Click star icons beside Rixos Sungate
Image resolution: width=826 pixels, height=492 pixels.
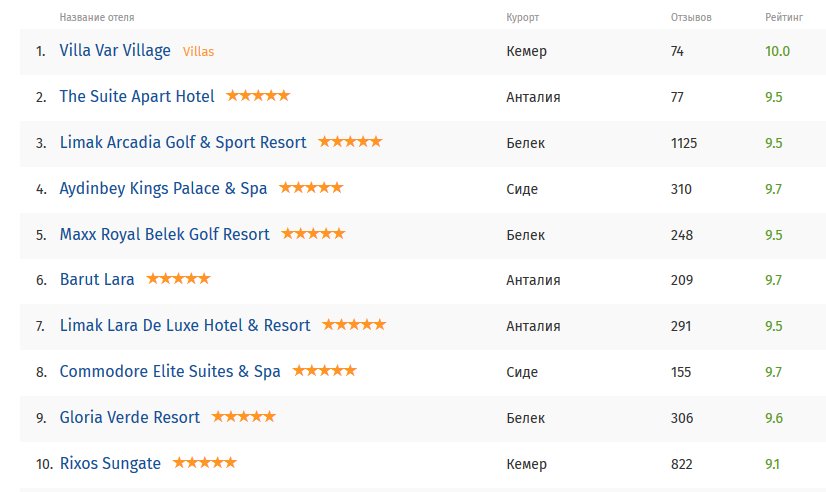(x=205, y=463)
